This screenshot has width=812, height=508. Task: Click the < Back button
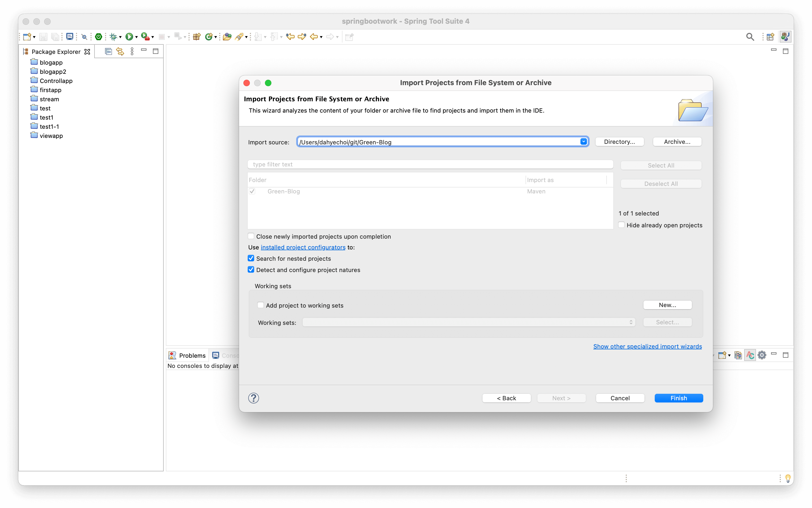coord(506,398)
